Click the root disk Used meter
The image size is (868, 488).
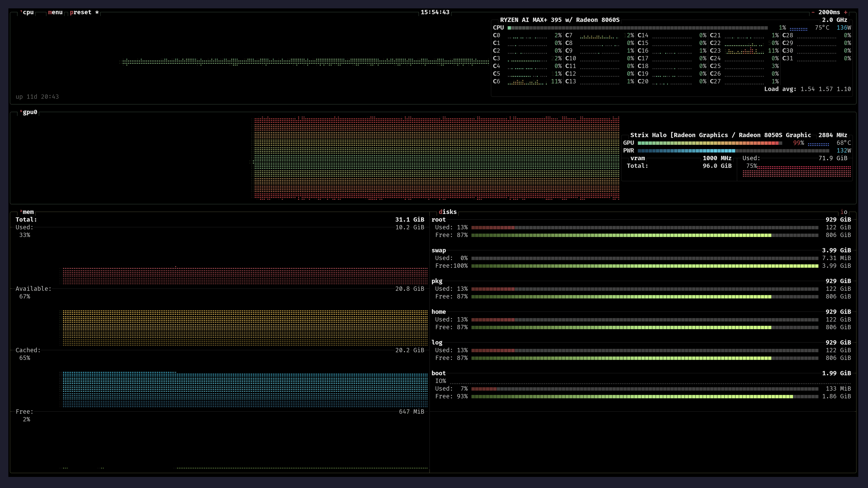(640, 227)
